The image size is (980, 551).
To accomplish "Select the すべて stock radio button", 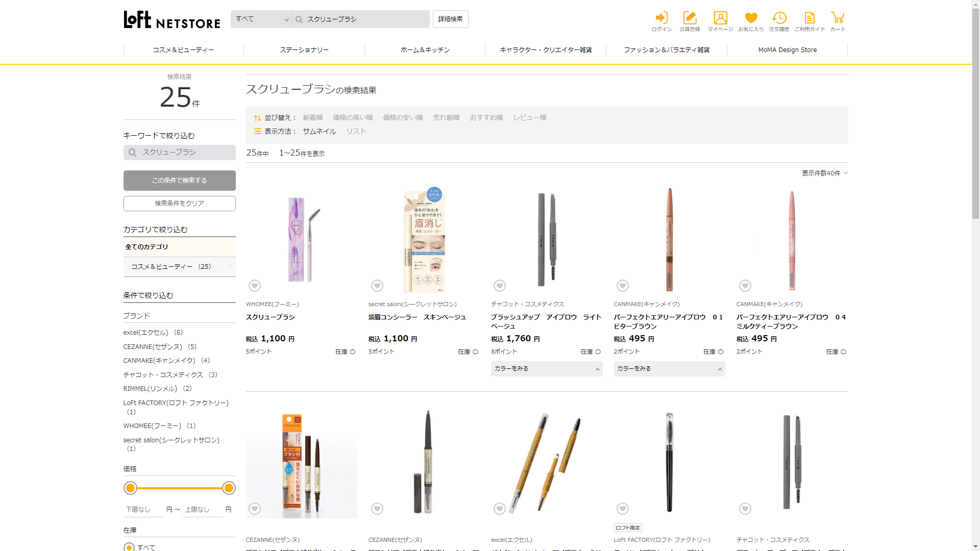I will point(129,547).
